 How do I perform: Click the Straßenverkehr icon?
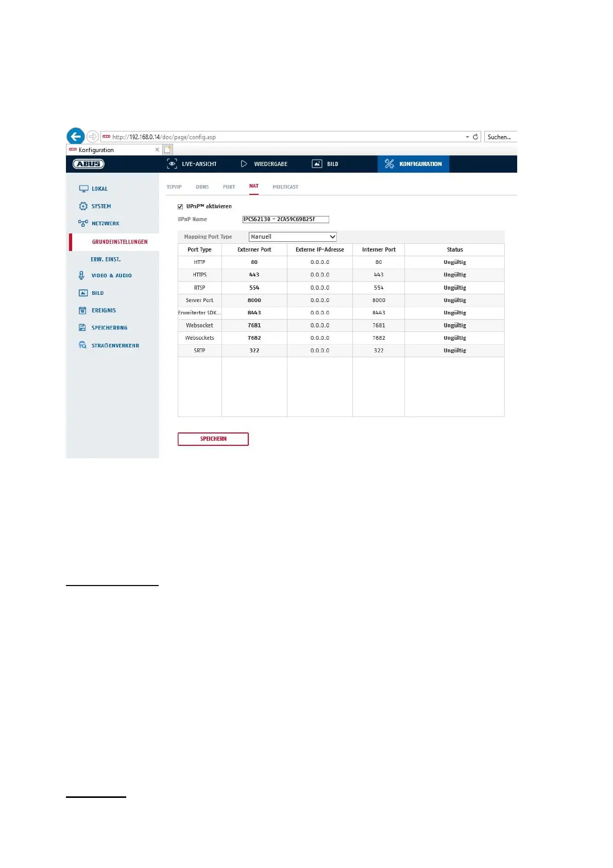[x=82, y=345]
